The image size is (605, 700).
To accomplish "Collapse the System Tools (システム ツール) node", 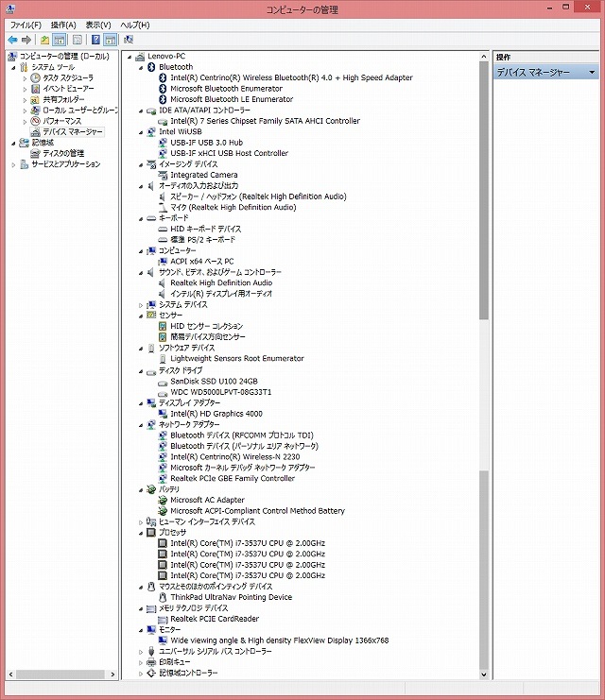I will (x=13, y=67).
